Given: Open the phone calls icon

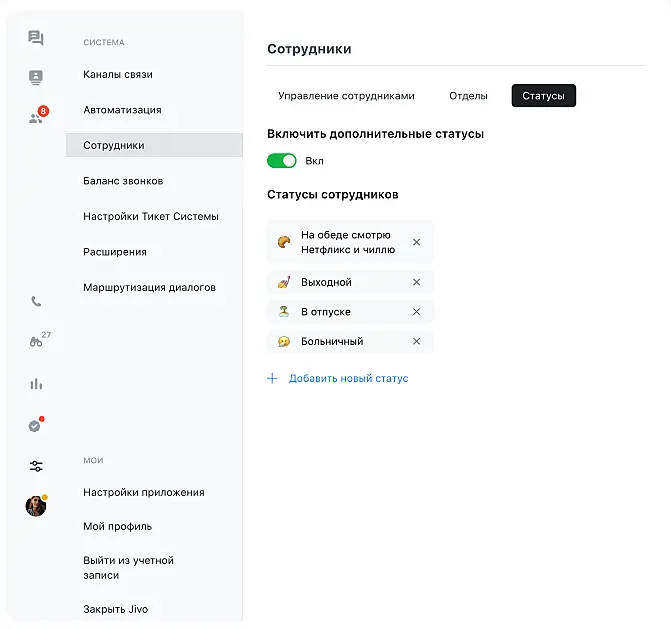Looking at the screenshot, I should [x=36, y=301].
